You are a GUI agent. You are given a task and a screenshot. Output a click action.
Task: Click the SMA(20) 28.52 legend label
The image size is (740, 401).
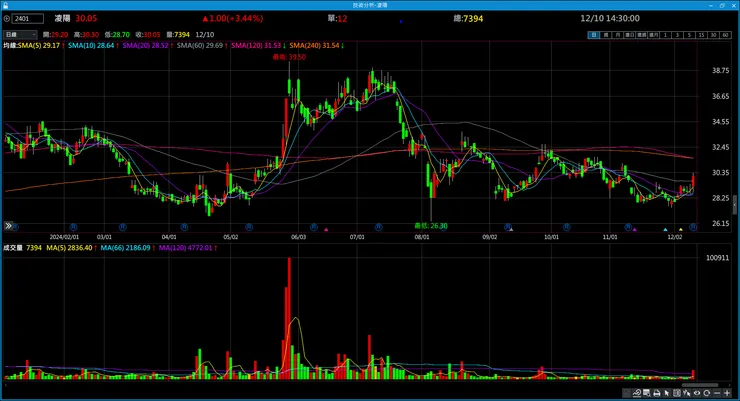[x=145, y=45]
